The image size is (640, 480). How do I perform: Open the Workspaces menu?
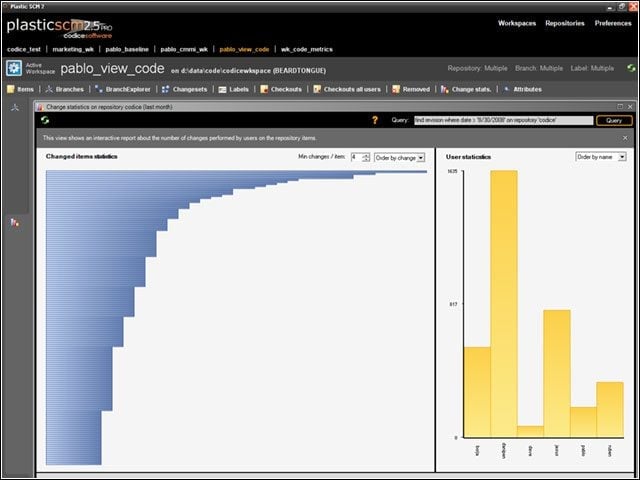tap(517, 23)
